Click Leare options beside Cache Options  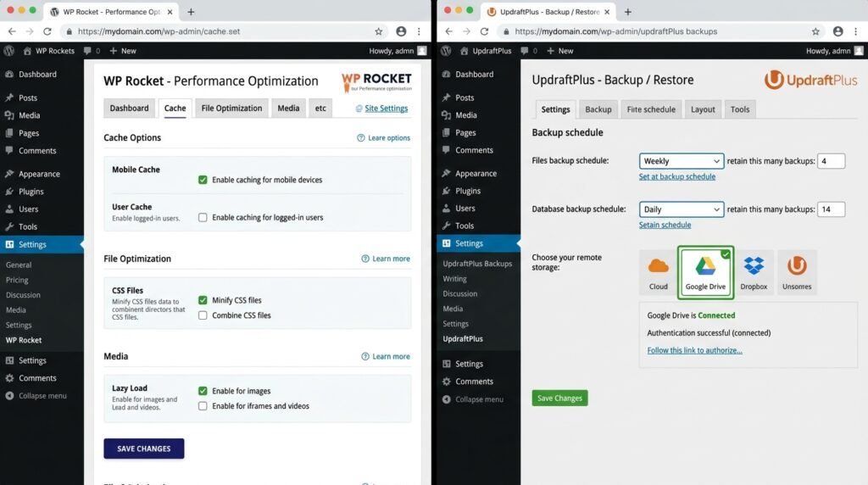[384, 138]
